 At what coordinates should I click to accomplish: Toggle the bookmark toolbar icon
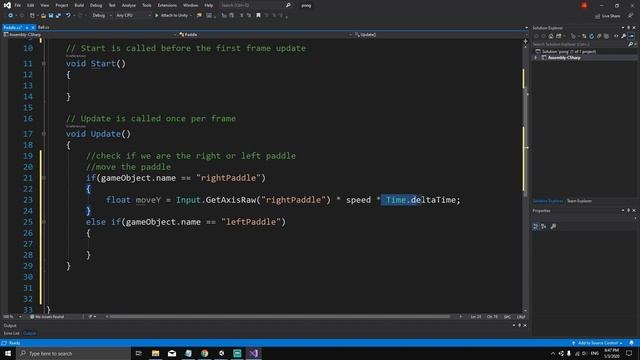(x=258, y=16)
